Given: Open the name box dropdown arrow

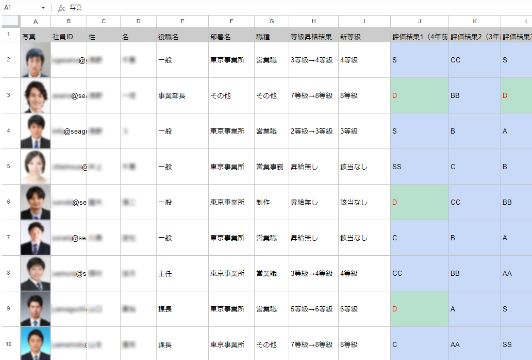Looking at the screenshot, I should [x=43, y=8].
